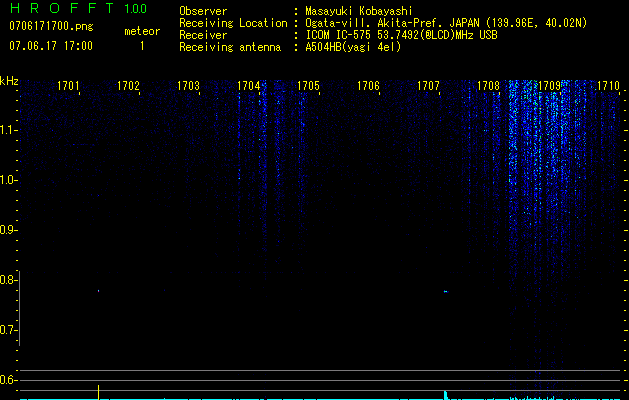Click the 0.9 kHz axis label
Viewport: 629px width, 400px height.
click(x=8, y=230)
